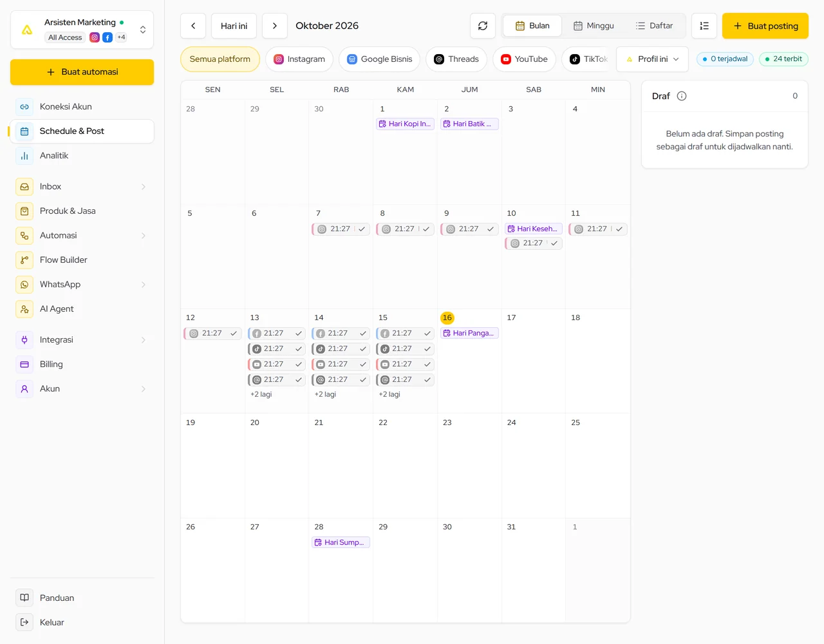824x644 pixels.
Task: Switch to Daftar view
Action: (x=654, y=26)
